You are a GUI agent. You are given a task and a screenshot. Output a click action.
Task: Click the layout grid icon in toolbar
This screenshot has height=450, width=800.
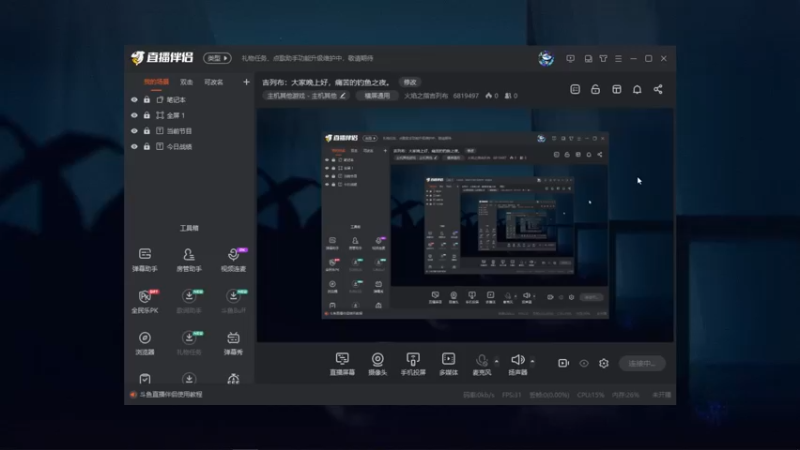(x=617, y=89)
